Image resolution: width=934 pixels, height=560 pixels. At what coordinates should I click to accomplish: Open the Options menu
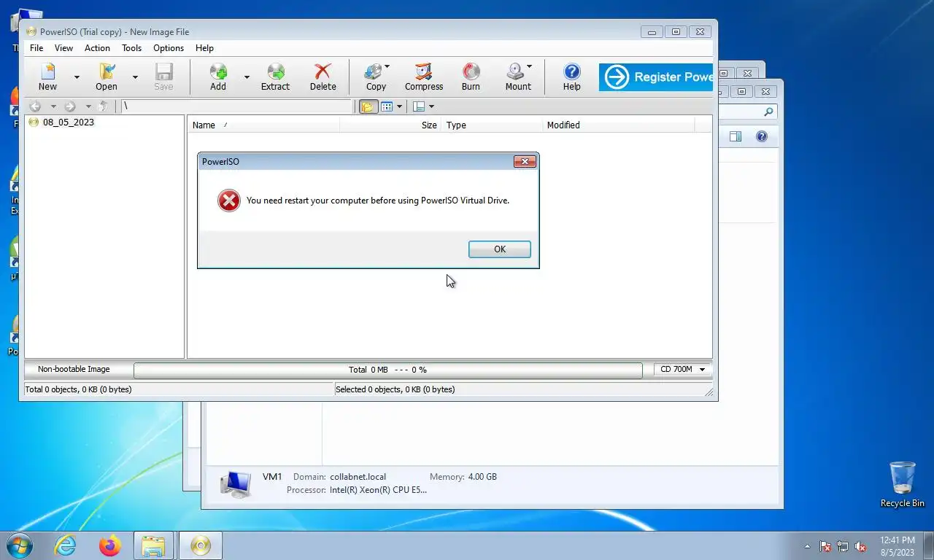(169, 47)
